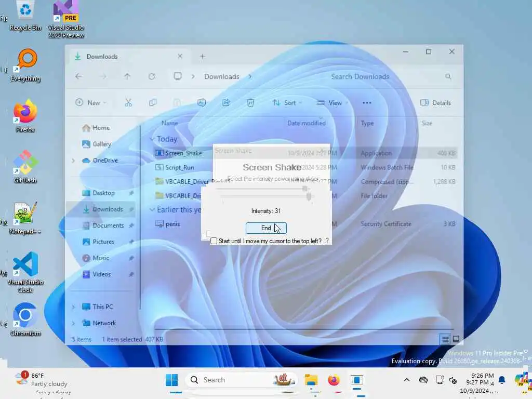The height and width of the screenshot is (399, 532).
Task: Toggle the Details pane button
Action: point(436,103)
